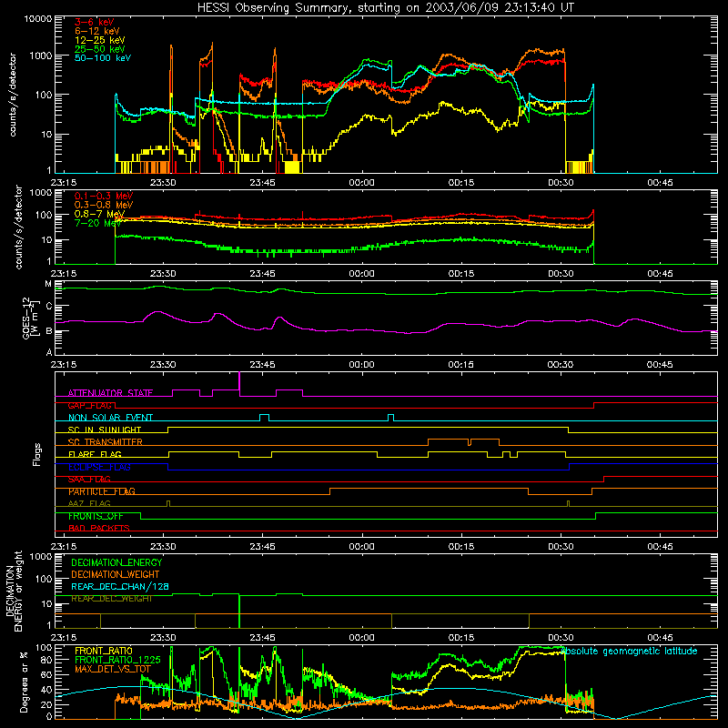This screenshot has width=728, height=728.
Task: Click the 10000 y-axis value on top plot
Action: [x=38, y=19]
